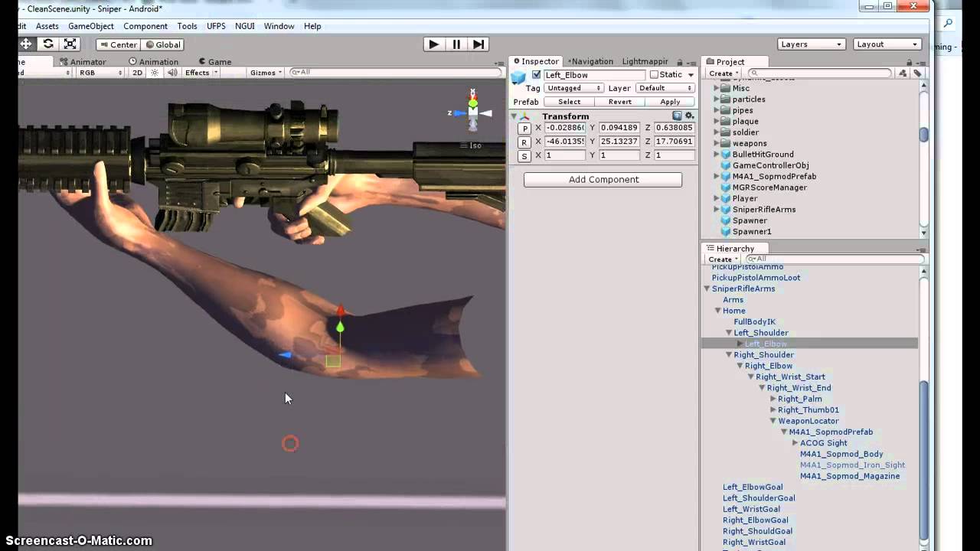980x551 pixels.
Task: Open the Layers dropdown in toolbar
Action: (x=812, y=44)
